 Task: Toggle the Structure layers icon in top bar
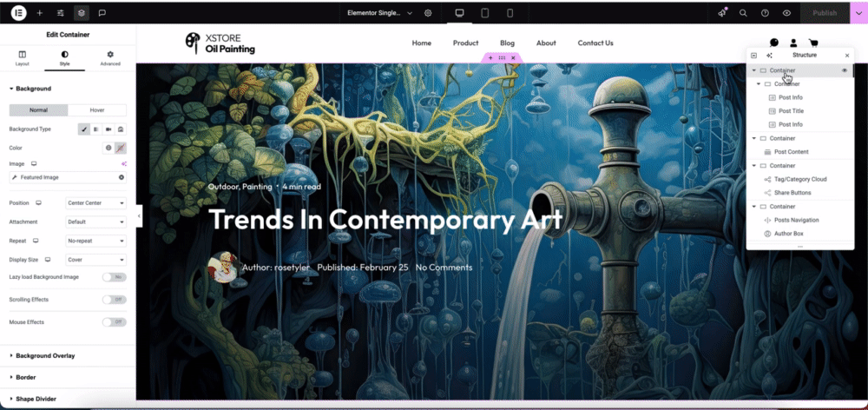[x=82, y=13]
